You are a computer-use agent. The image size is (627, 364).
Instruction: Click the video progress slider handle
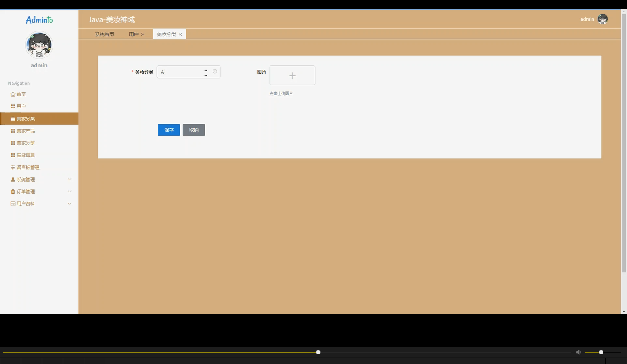click(318, 352)
